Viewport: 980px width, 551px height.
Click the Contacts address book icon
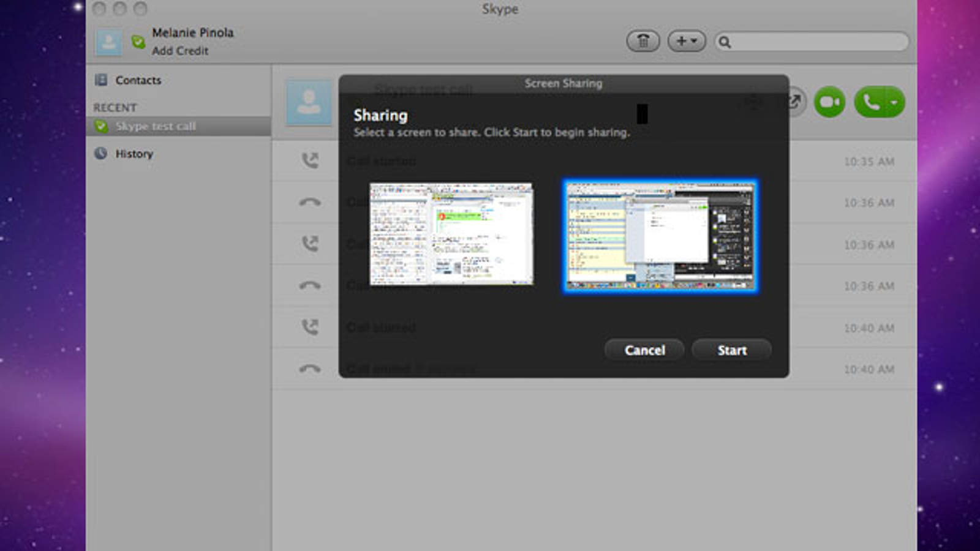click(101, 80)
